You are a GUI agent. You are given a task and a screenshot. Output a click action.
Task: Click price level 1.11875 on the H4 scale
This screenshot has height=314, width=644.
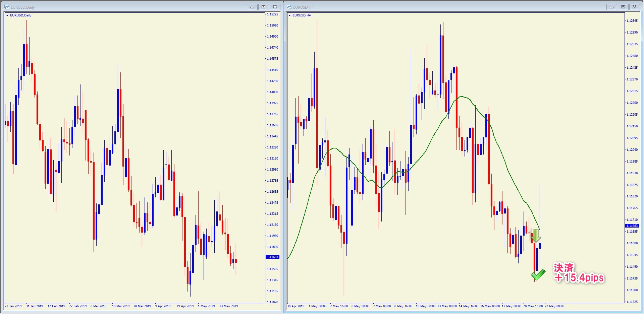coord(632,185)
